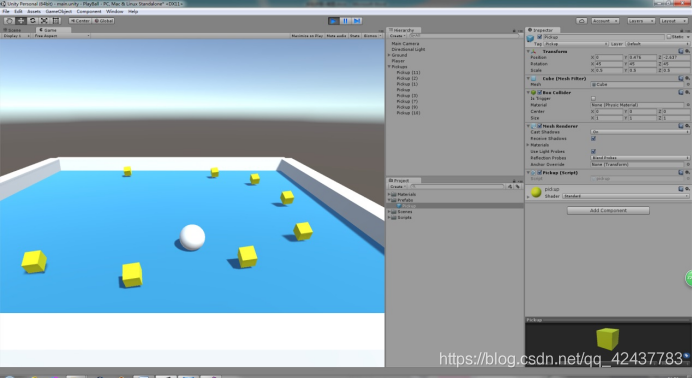Toggle Mute audio in Game view
Screen dimensions: 693x378
(x=336, y=36)
